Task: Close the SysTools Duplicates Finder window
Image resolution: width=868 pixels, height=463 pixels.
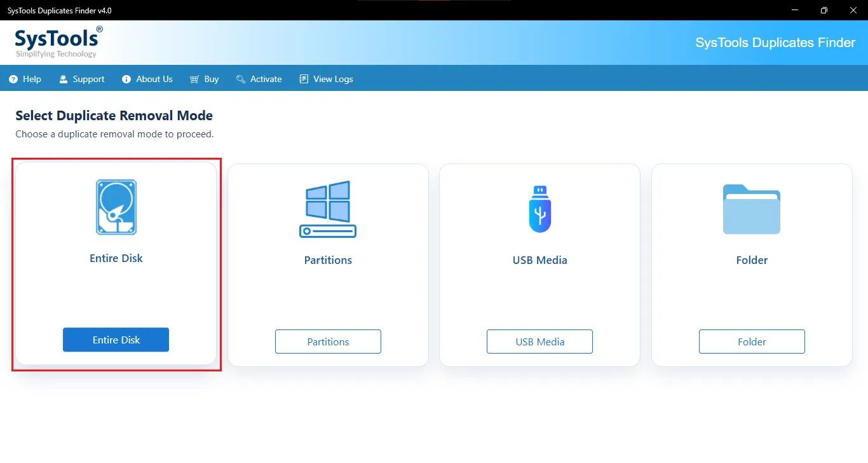Action: pyautogui.click(x=853, y=10)
